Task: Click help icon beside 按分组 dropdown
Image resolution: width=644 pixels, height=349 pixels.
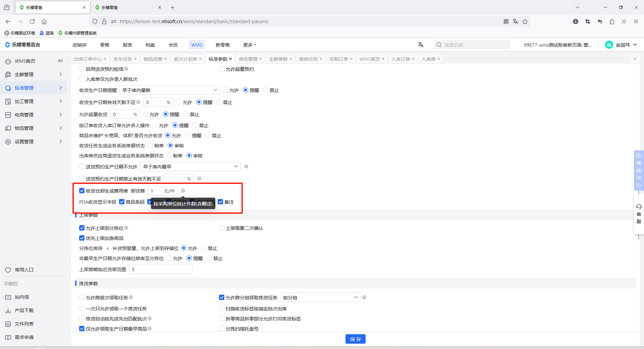Action: point(364,297)
